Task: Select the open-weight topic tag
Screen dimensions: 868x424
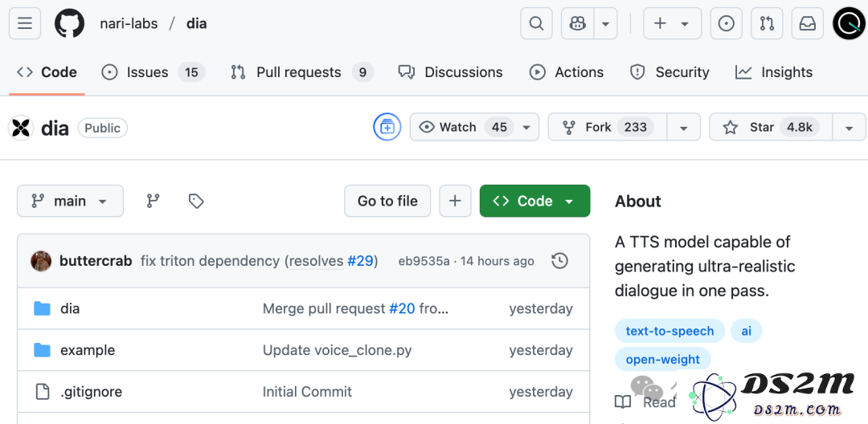Action: (662, 359)
